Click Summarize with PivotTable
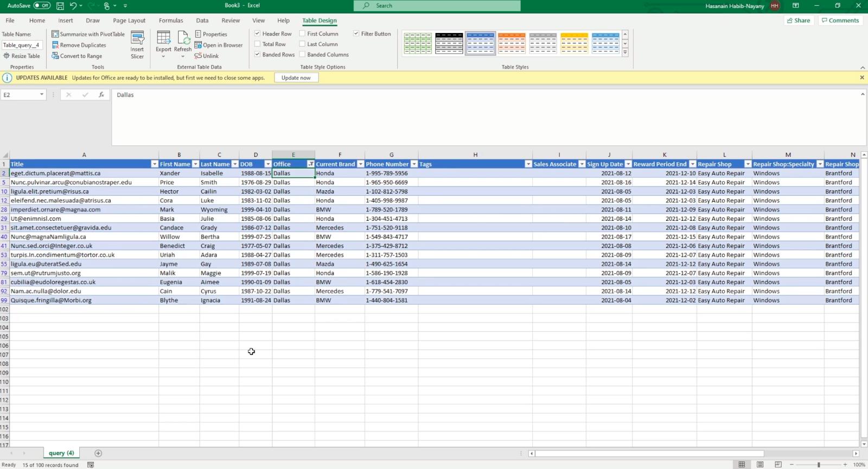Screen dimensions: 868x469 pyautogui.click(x=88, y=34)
